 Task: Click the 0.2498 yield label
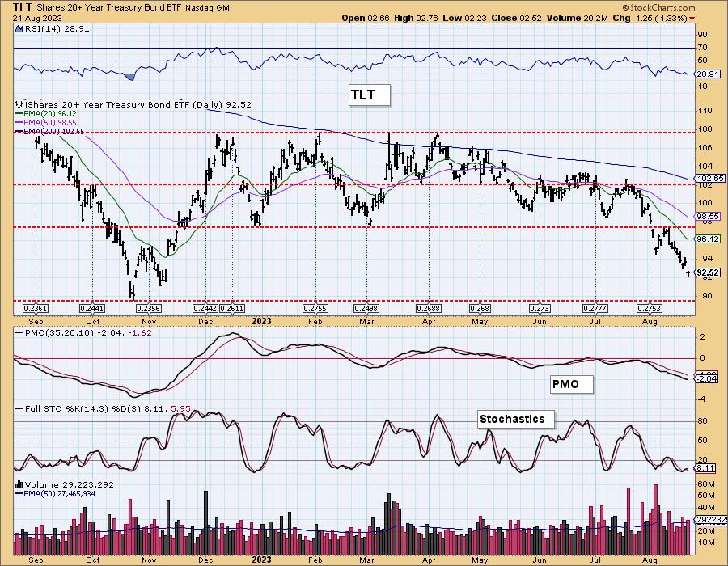point(366,309)
